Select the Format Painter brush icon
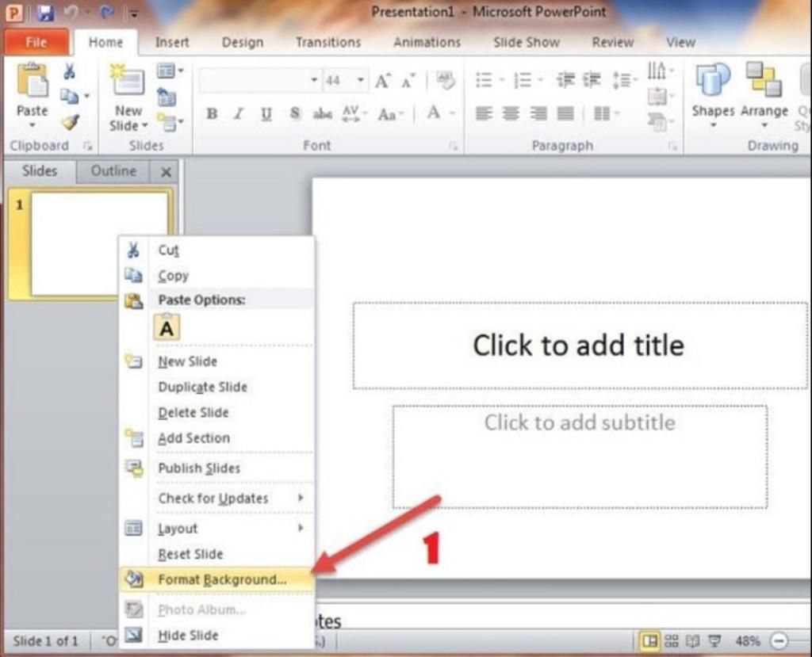Screen dimensions: 812x657 (x=70, y=122)
